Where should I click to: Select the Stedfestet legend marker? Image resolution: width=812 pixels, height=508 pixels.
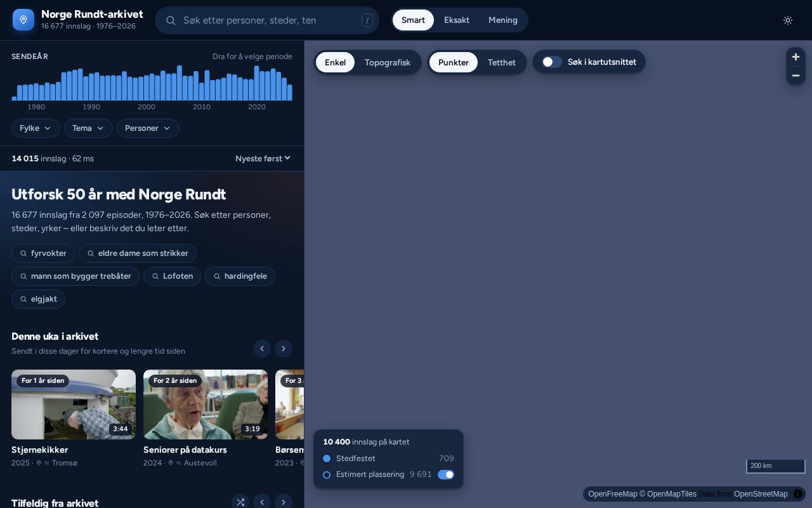327,458
